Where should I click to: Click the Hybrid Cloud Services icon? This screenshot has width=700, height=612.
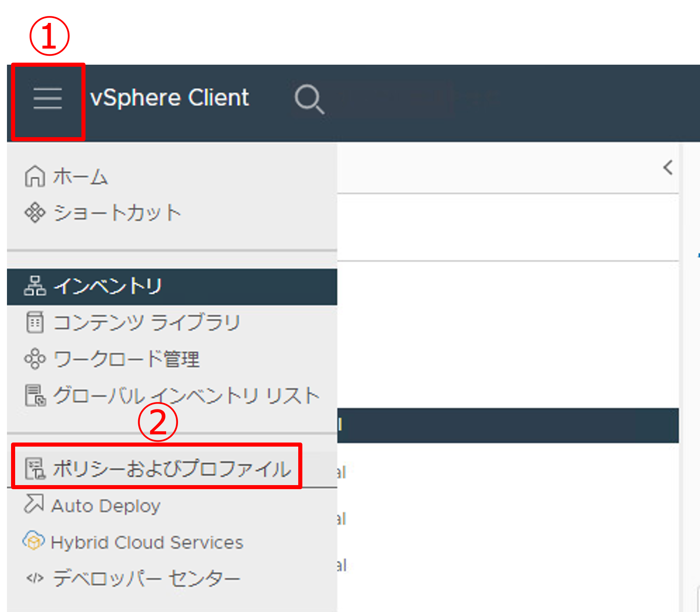pos(34,541)
